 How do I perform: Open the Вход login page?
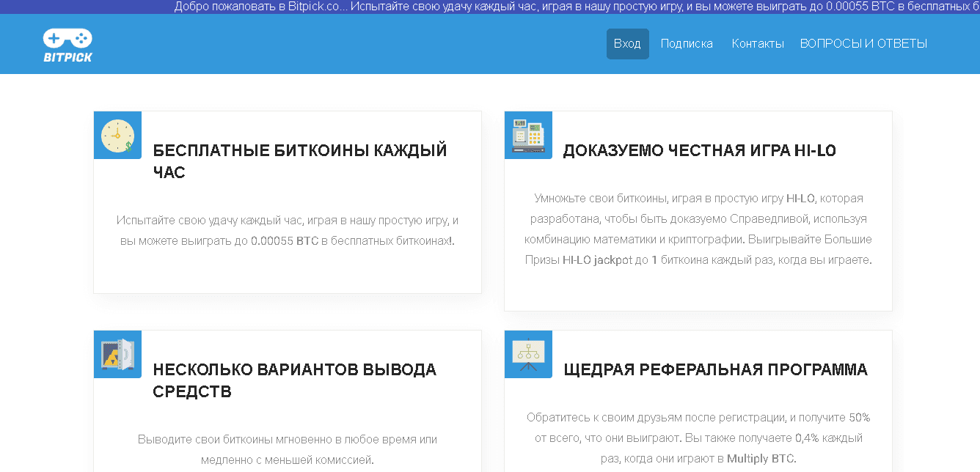[627, 44]
